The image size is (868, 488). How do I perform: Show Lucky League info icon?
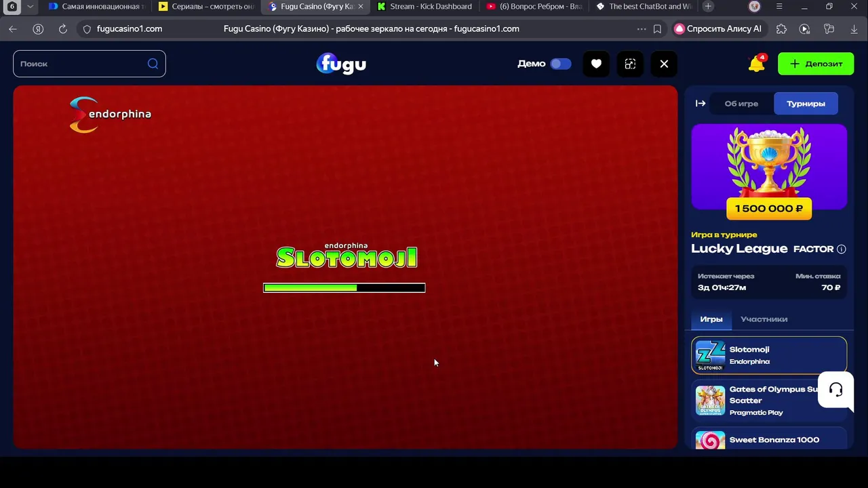click(841, 249)
